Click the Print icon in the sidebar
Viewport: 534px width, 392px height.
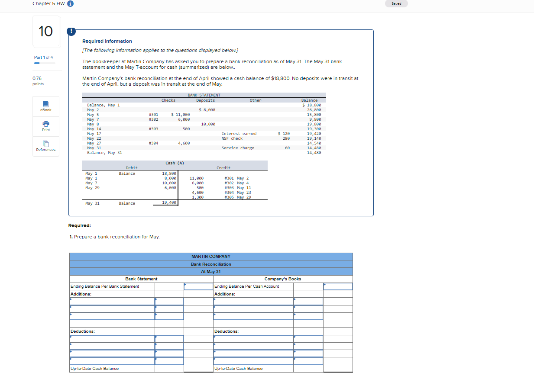click(45, 126)
